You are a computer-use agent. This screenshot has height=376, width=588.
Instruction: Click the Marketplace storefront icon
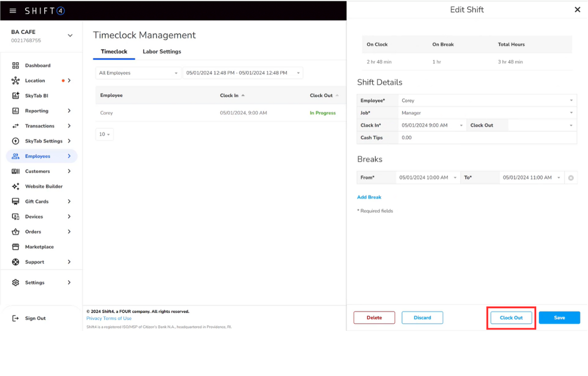(16, 247)
